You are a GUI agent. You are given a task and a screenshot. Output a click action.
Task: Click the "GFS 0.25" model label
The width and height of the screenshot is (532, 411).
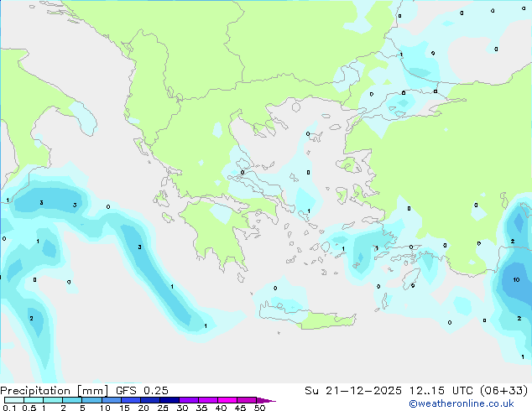(x=142, y=391)
